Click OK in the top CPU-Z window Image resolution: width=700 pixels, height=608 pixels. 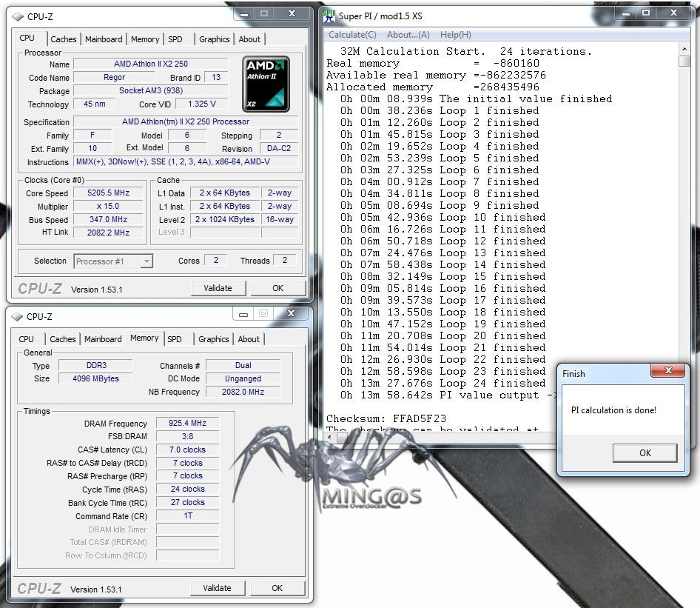pyautogui.click(x=277, y=288)
